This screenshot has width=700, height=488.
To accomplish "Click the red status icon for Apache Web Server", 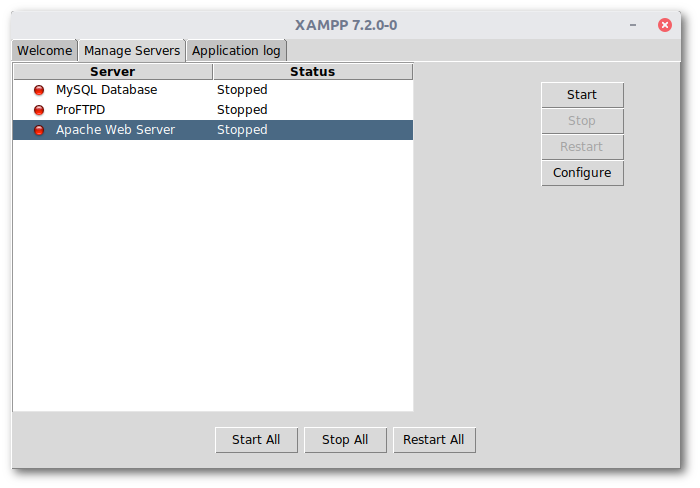I will click(x=39, y=130).
